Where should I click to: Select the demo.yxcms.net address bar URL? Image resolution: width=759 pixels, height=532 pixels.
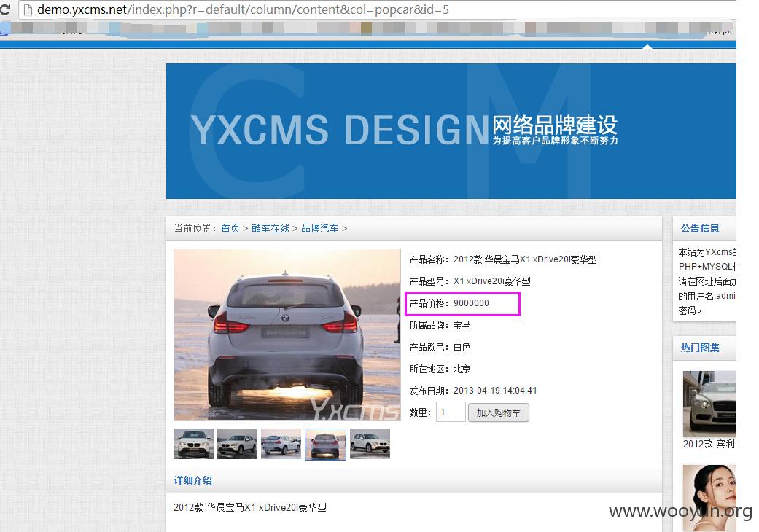point(243,9)
